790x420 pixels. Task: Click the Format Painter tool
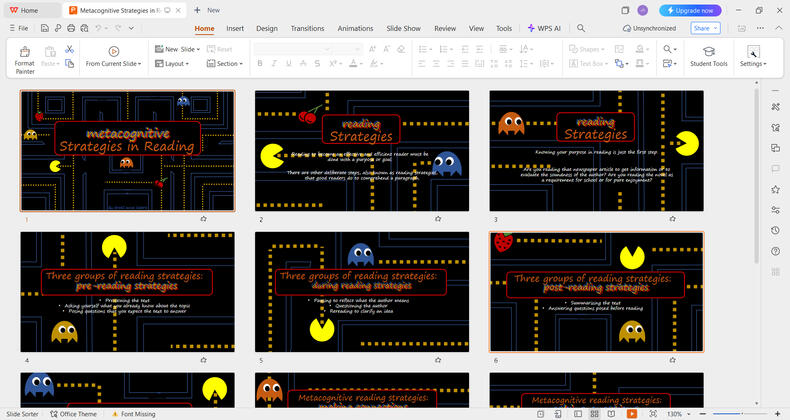(x=24, y=59)
